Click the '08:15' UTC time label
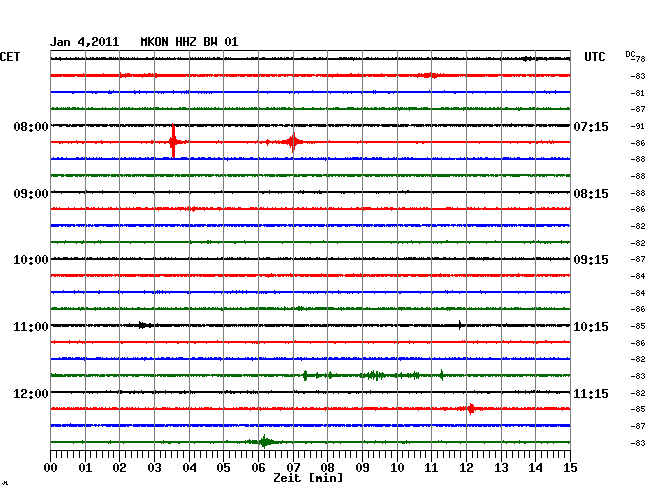Image resolution: width=650 pixels, height=494 pixels. point(591,194)
